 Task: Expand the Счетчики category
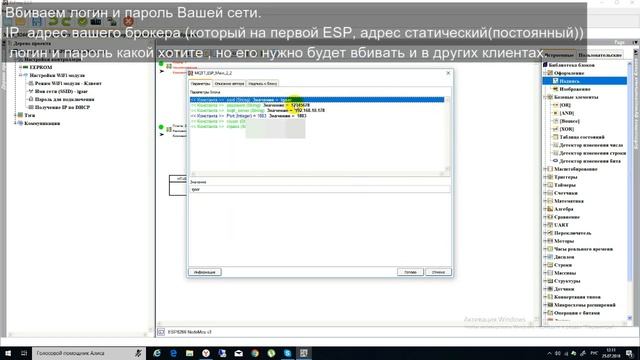tap(545, 193)
